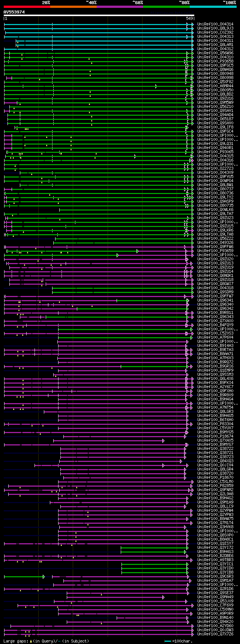This screenshot has height=644, width=240.
Task: Select UniRef100_B9R811 label
Action: click(x=215, y=312)
